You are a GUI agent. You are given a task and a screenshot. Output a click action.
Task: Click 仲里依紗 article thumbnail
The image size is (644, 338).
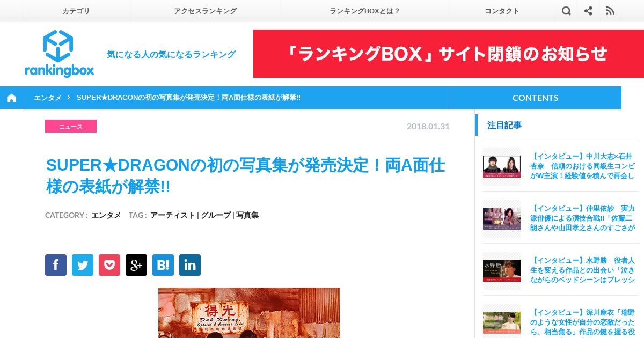502,218
